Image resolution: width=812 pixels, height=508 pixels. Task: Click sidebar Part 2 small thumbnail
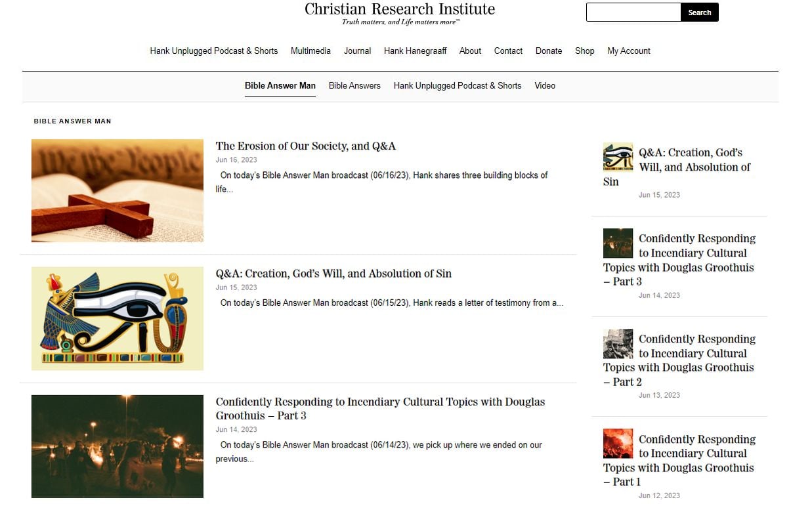point(618,343)
